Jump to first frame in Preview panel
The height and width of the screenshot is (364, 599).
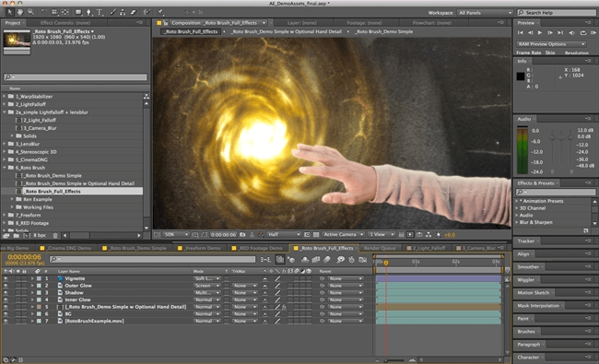point(521,33)
